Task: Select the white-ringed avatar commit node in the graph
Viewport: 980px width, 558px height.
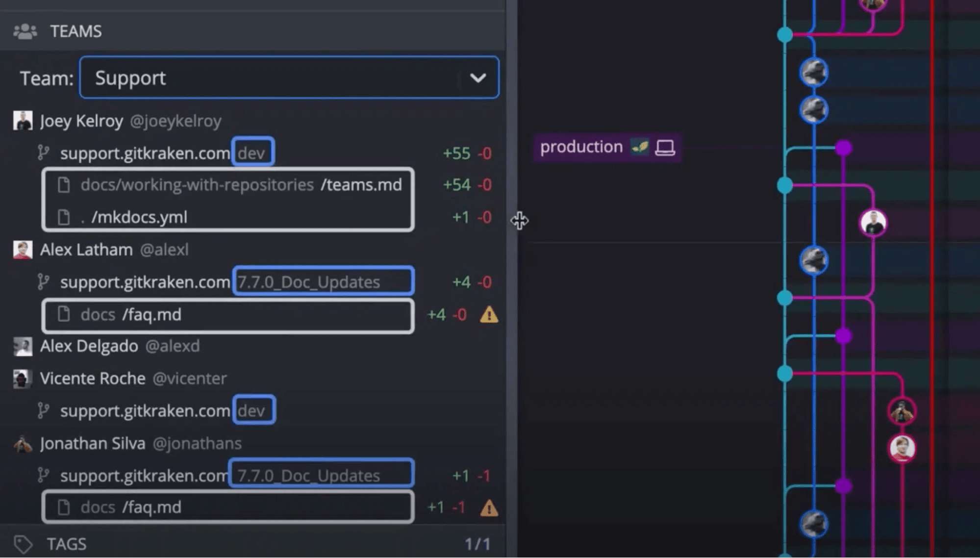Action: tap(873, 223)
